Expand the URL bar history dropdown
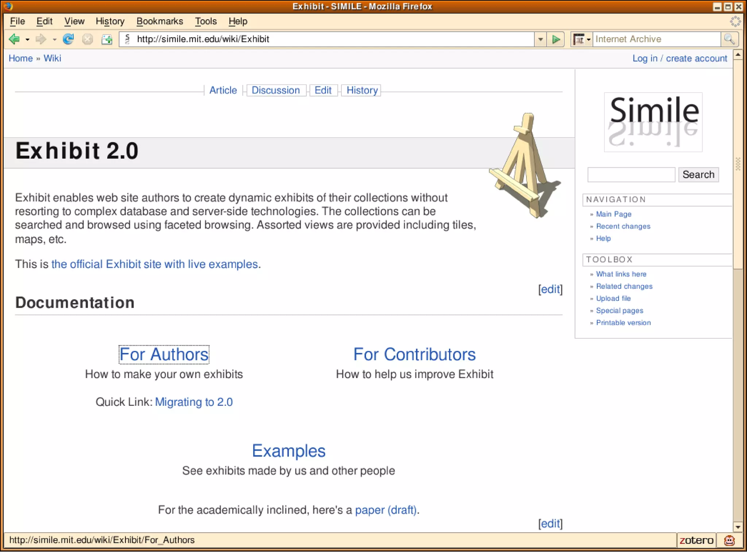747x560 pixels. pos(541,39)
